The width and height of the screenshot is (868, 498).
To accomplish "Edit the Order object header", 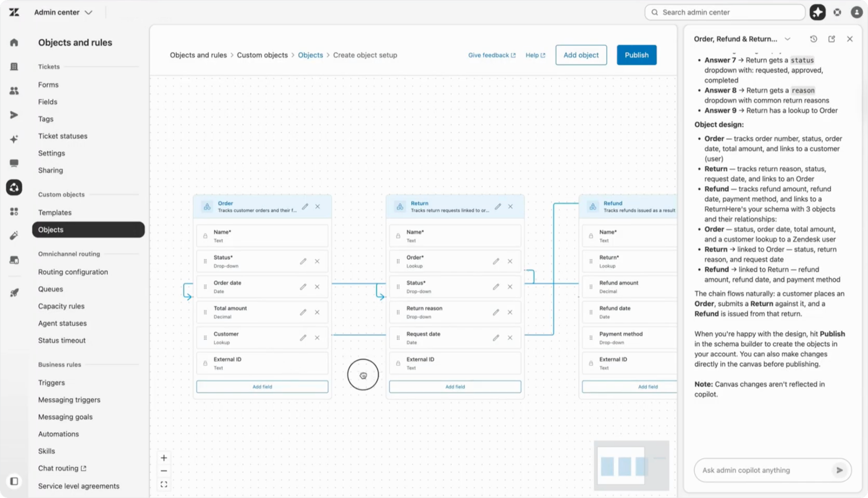I will (305, 207).
